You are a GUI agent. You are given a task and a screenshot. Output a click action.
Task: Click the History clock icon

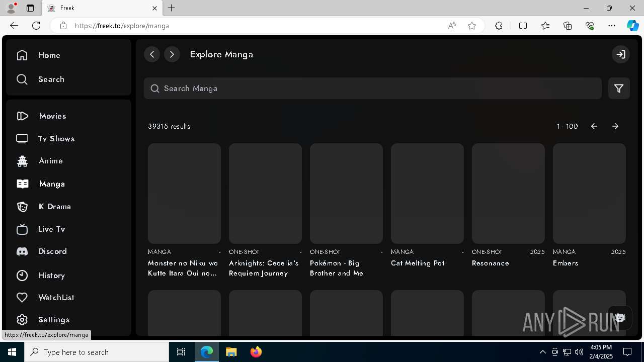[x=22, y=276]
